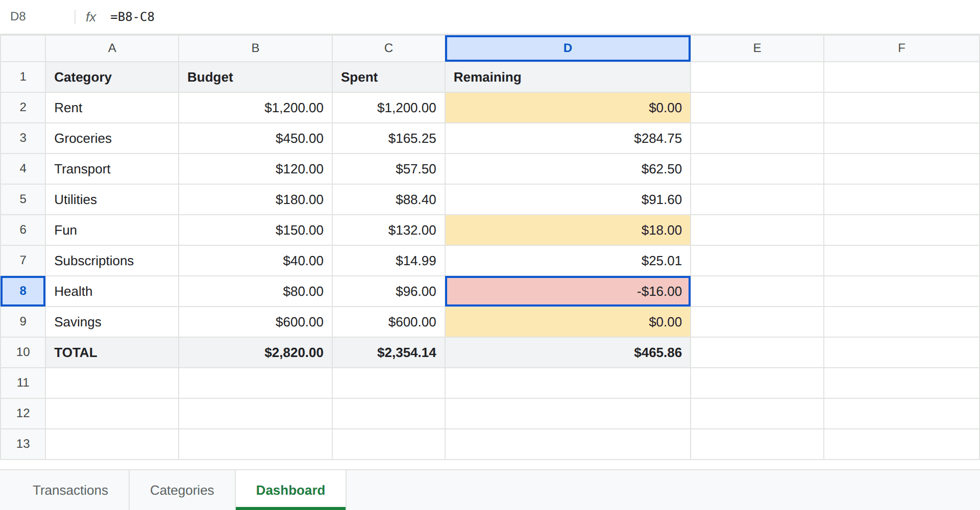Click the D8 cell name box
The height and width of the screenshot is (510, 980).
pyautogui.click(x=38, y=17)
